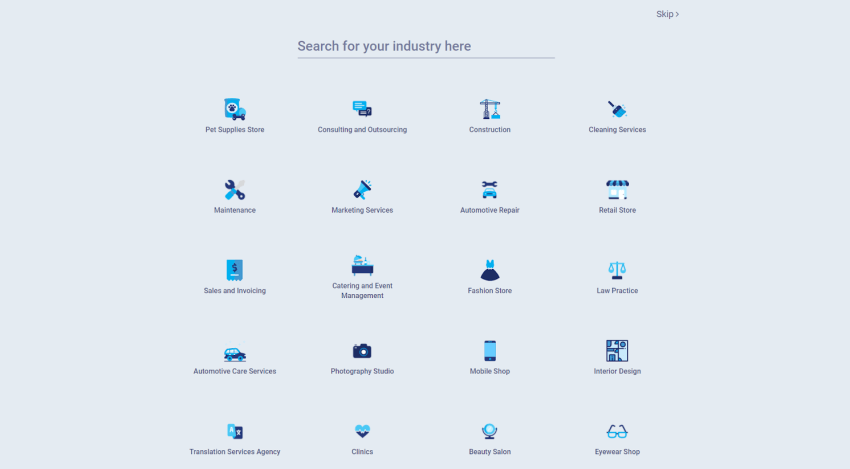Pick the Construction crane icon
This screenshot has width=850, height=469.
click(x=490, y=109)
